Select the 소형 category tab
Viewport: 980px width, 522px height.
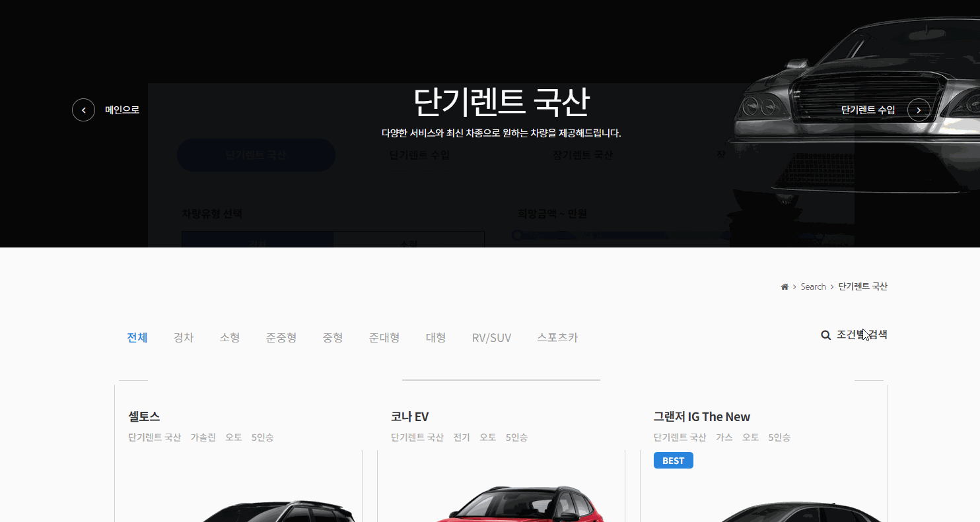point(230,338)
